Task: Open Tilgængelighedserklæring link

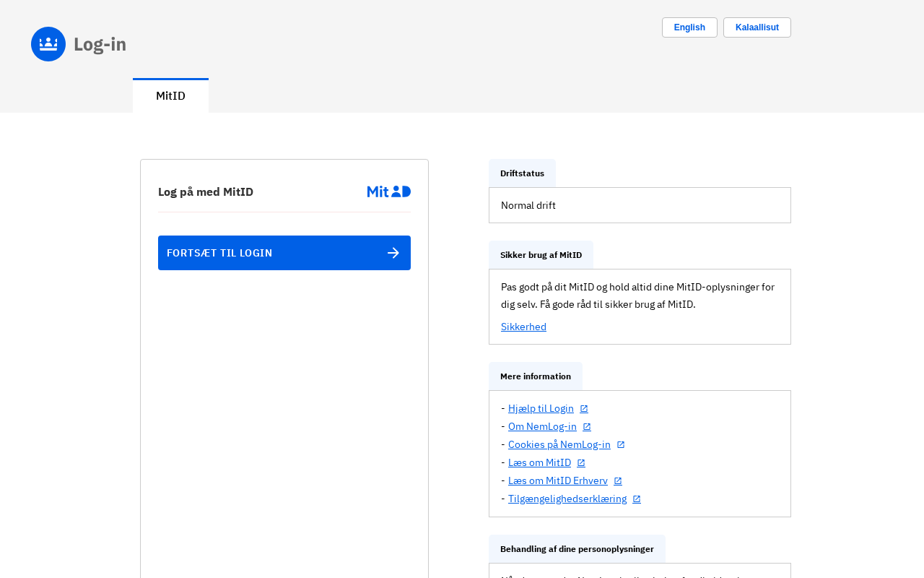Action: tap(567, 499)
